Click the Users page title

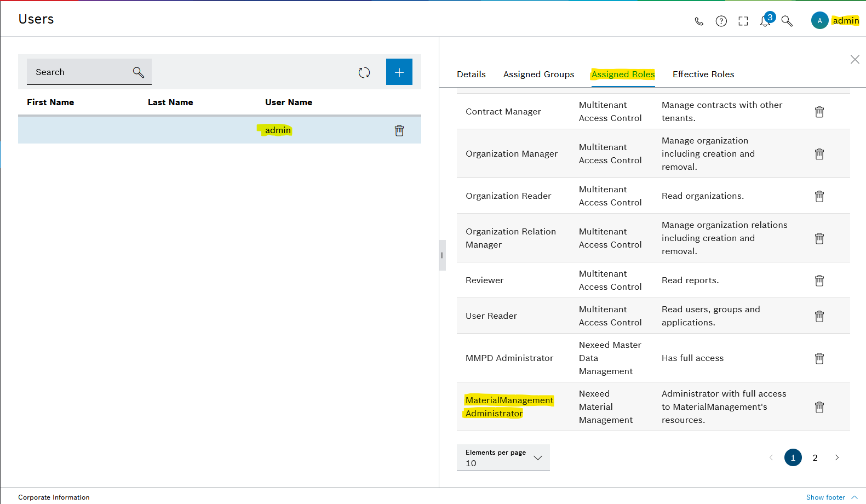36,19
